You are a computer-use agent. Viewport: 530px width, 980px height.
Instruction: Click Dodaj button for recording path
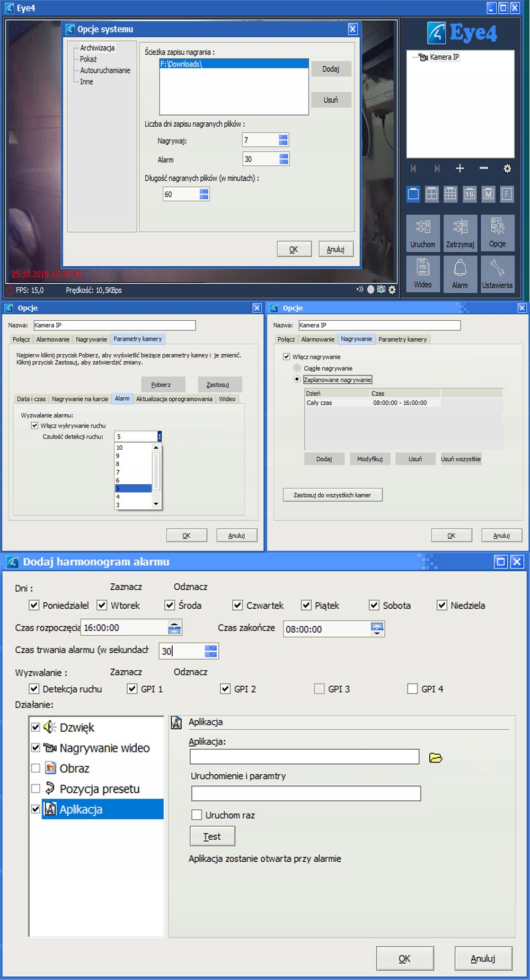[331, 69]
